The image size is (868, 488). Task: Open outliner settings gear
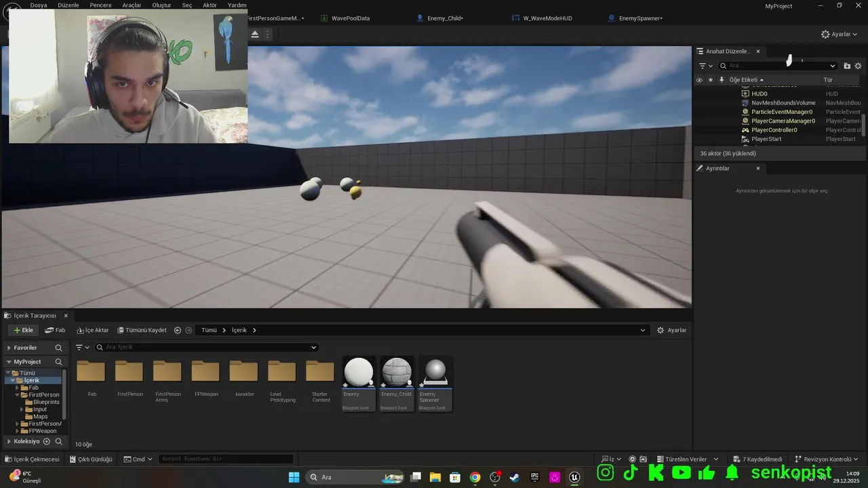tap(858, 66)
